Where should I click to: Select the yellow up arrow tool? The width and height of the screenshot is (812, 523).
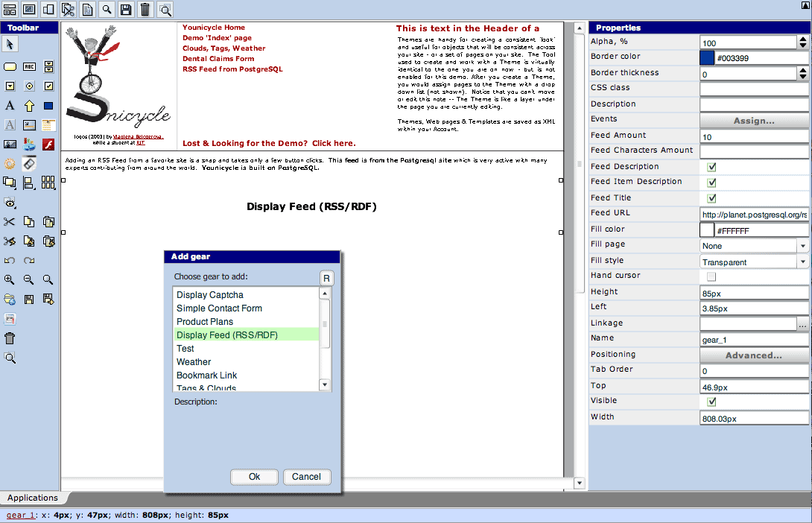pos(29,106)
